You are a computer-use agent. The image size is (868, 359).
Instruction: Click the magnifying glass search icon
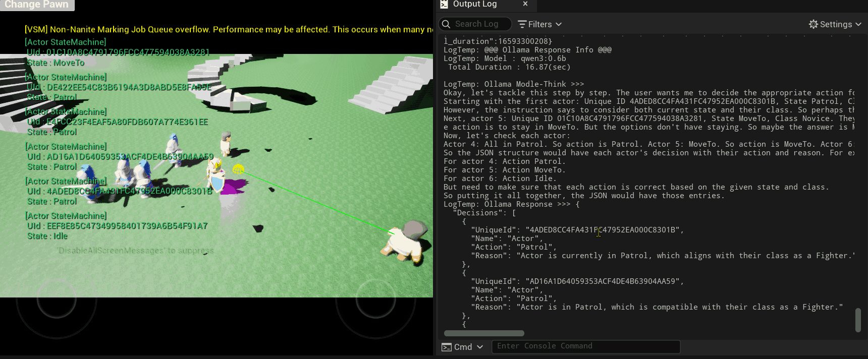[x=446, y=24]
